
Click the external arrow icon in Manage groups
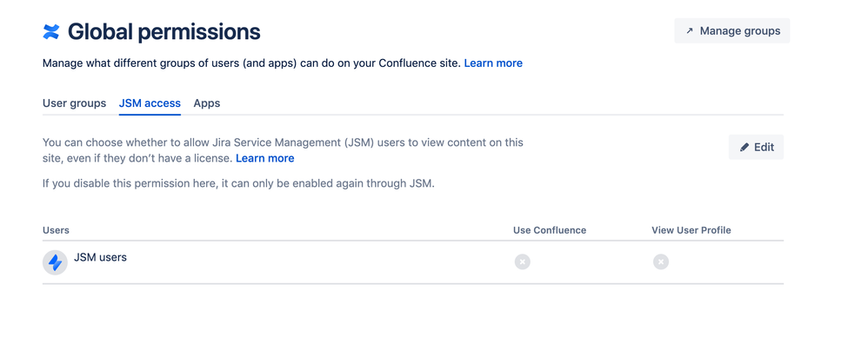(x=690, y=31)
